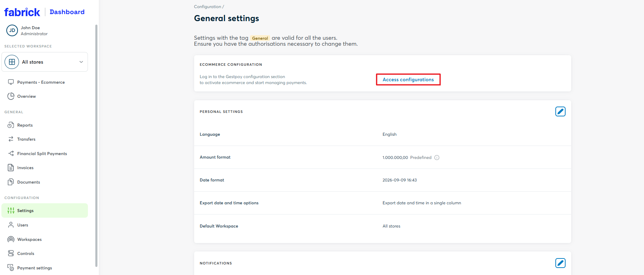Click the John Doe Administrator name
This screenshot has width=644, height=275.
click(34, 31)
